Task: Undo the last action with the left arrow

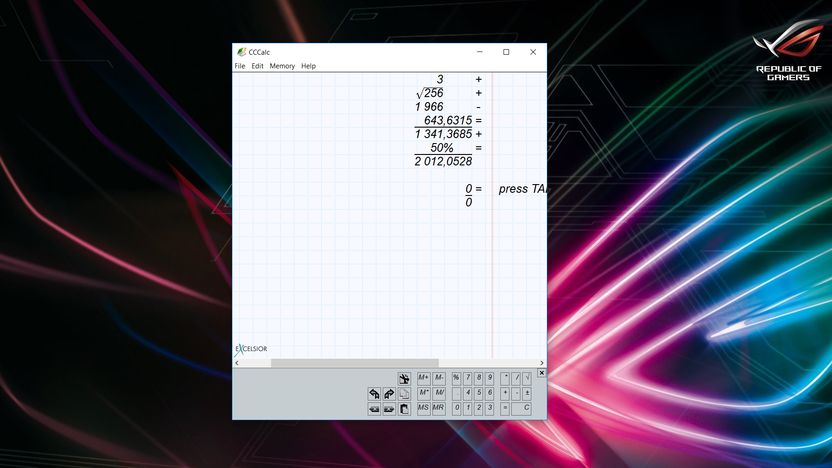Action: click(374, 394)
